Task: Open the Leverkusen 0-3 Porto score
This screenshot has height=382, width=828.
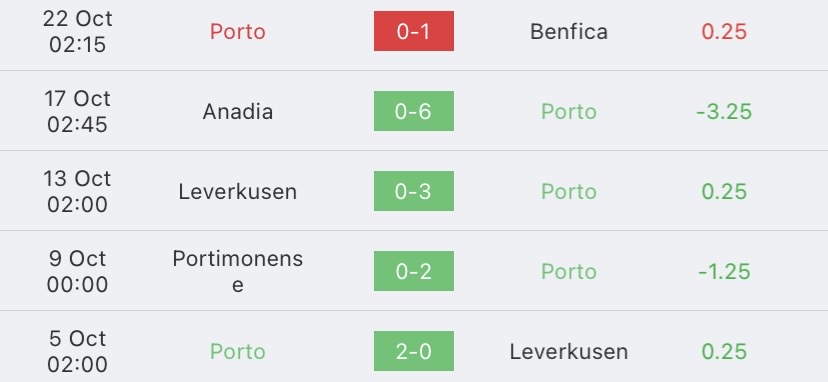Action: click(x=413, y=191)
